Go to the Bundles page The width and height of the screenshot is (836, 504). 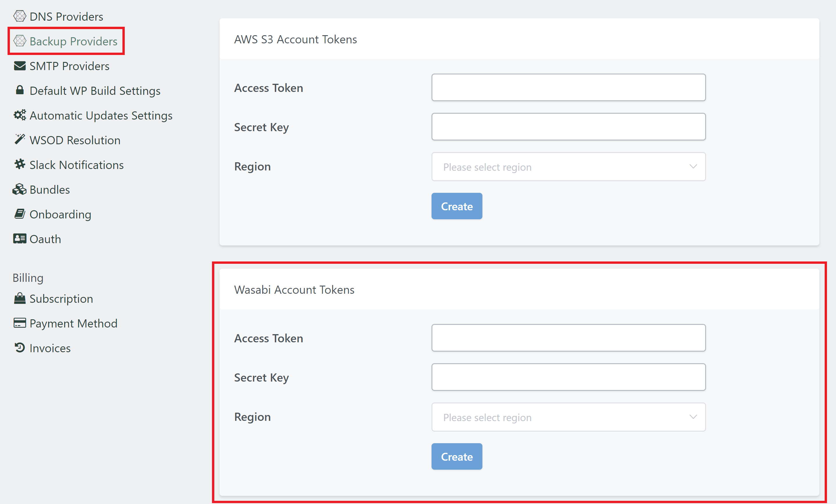click(x=49, y=190)
